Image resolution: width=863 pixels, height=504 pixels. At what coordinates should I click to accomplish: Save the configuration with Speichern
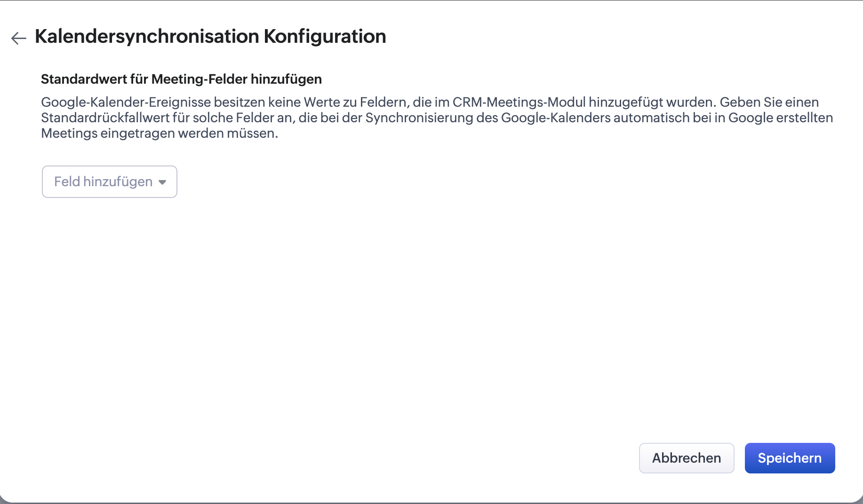coord(790,458)
